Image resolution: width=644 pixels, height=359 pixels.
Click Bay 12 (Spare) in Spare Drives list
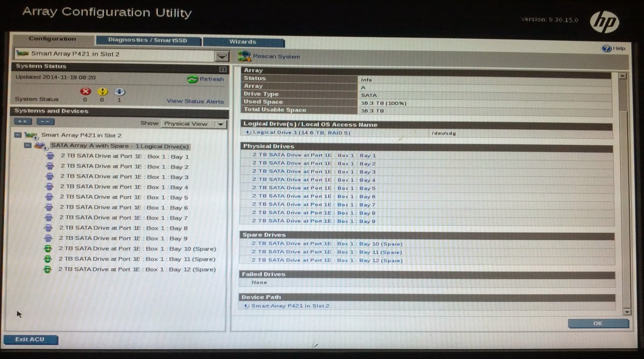coord(327,260)
